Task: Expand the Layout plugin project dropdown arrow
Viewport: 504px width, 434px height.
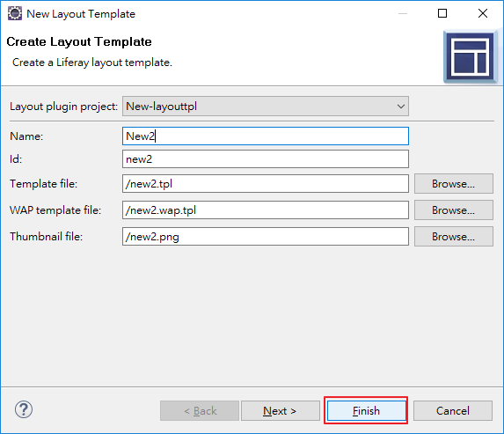Action: coord(400,107)
